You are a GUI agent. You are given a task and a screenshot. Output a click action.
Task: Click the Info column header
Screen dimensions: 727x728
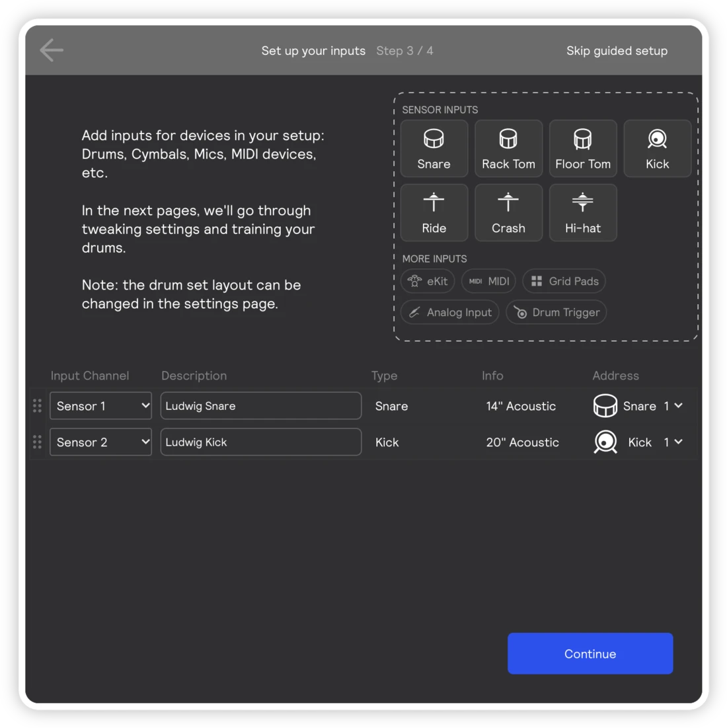coord(492,376)
